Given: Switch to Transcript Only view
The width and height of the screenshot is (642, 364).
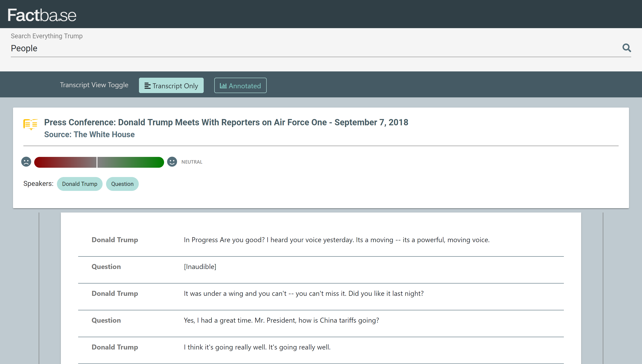Looking at the screenshot, I should [171, 85].
